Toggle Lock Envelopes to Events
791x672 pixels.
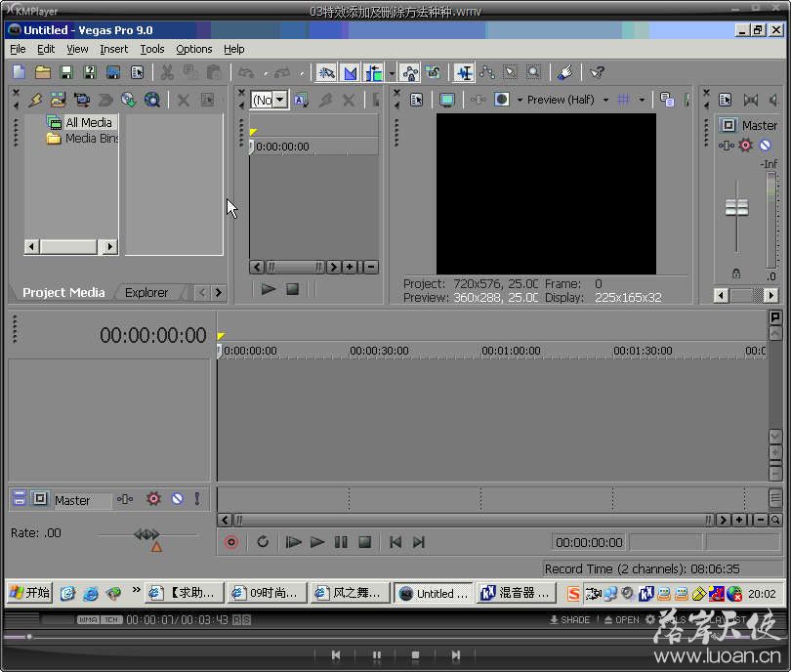click(410, 72)
